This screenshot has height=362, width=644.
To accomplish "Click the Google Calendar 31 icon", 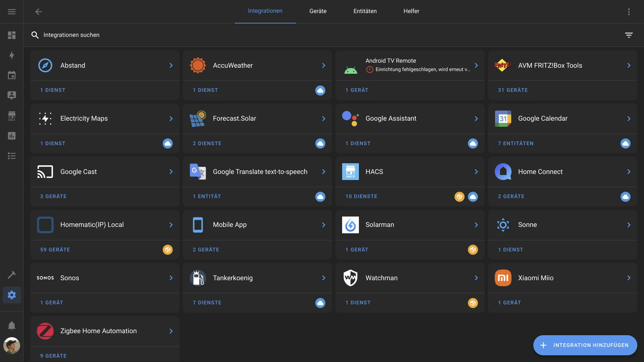I will tap(503, 119).
